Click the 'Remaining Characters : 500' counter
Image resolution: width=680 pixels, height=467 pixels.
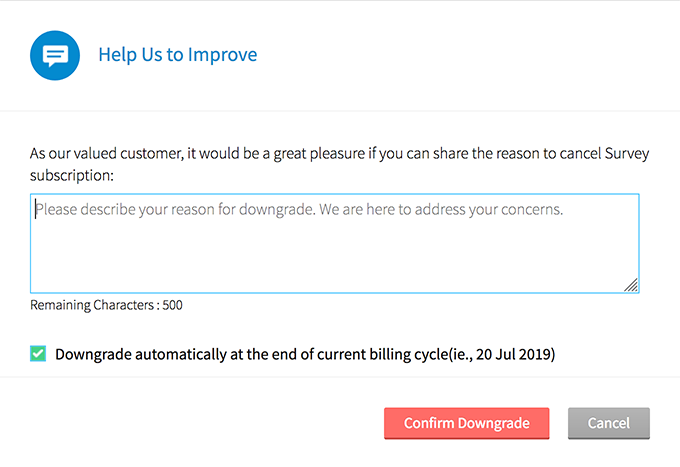[x=106, y=305]
